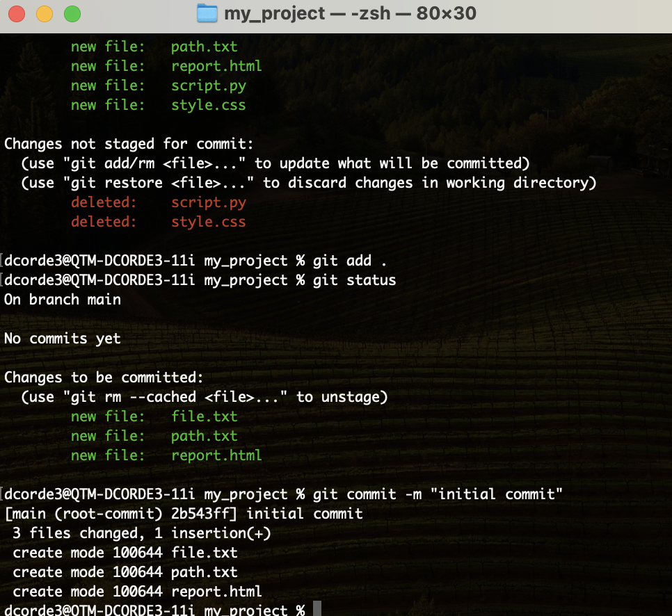The image size is (672, 616).
Task: Click "3 files changed, 1 insertion(+)" summary
Action: coord(141,533)
